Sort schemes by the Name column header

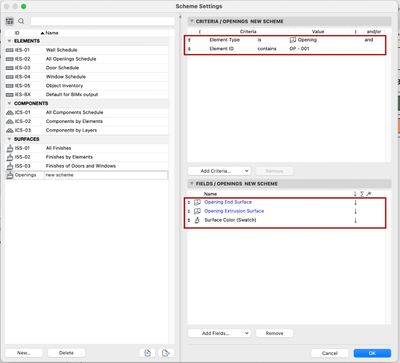click(52, 33)
